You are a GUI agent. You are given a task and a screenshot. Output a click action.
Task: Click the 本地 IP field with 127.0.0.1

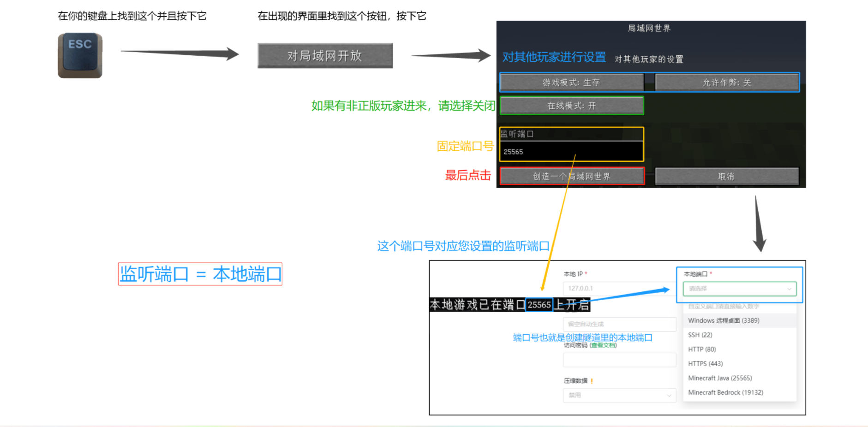pyautogui.click(x=619, y=288)
